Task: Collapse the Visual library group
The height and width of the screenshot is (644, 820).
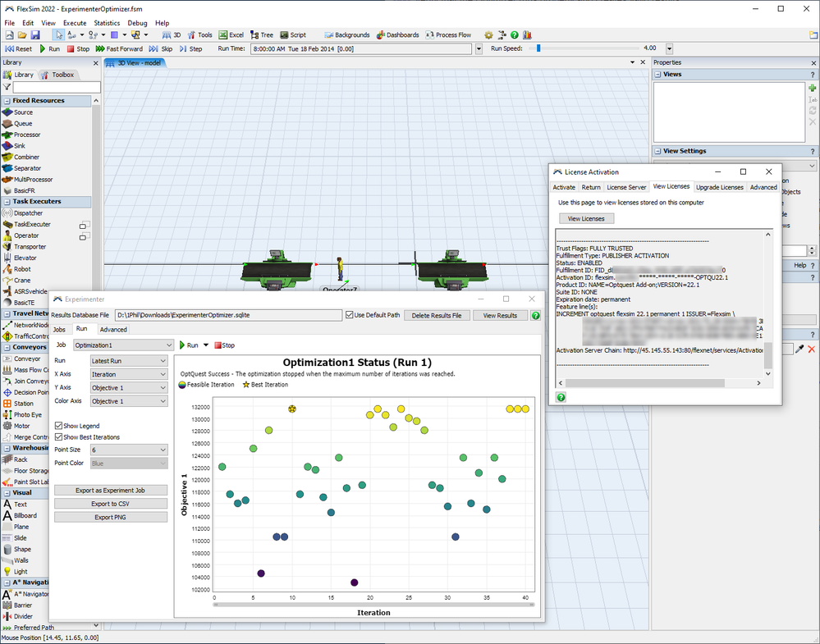Action: pyautogui.click(x=7, y=493)
